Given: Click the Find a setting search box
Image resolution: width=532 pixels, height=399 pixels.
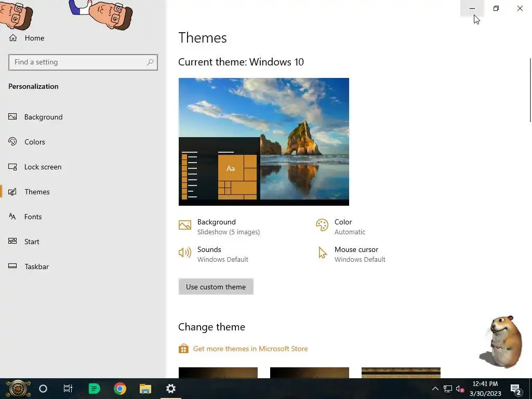Looking at the screenshot, I should click(x=83, y=62).
